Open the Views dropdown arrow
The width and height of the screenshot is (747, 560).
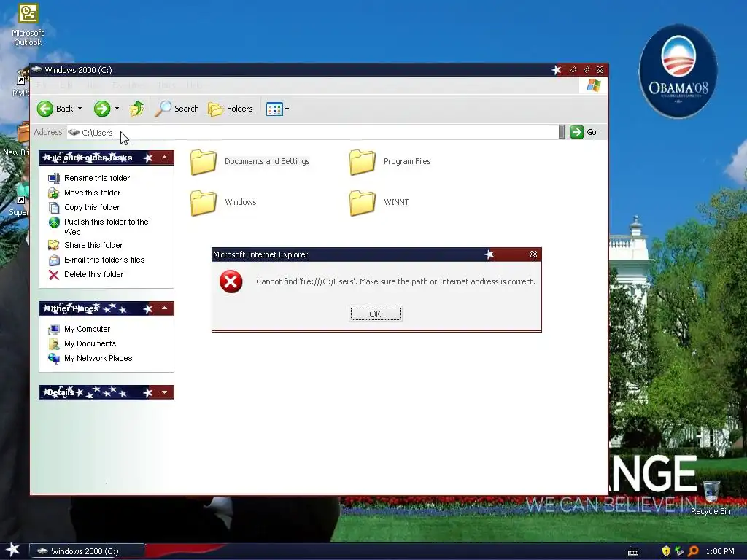click(287, 109)
